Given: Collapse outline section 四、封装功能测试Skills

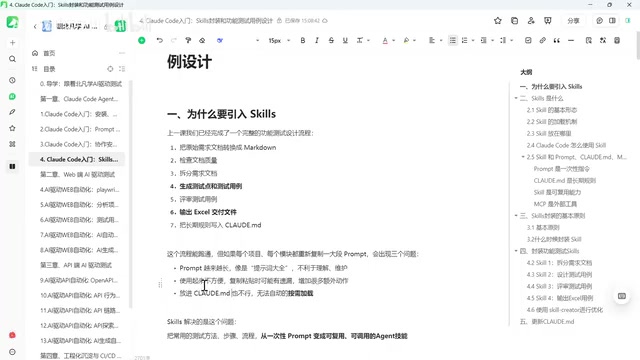Looking at the screenshot, I should pyautogui.click(x=516, y=251).
